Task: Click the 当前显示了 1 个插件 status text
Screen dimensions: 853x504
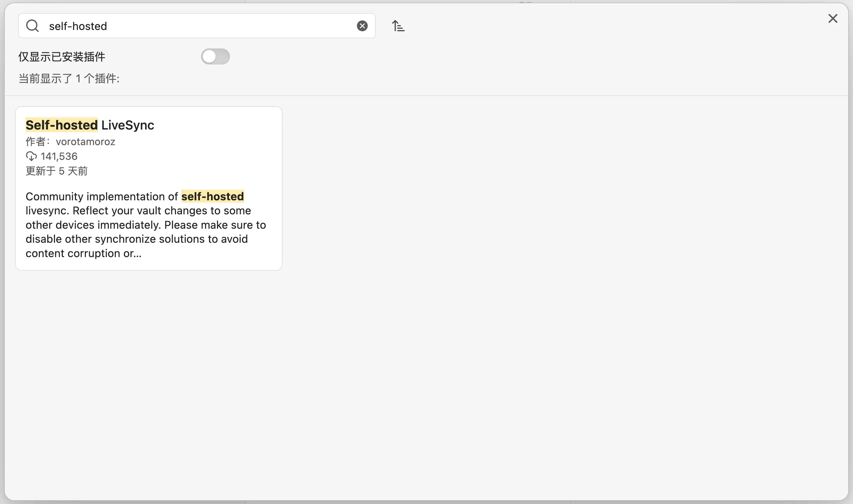Action: click(68, 78)
